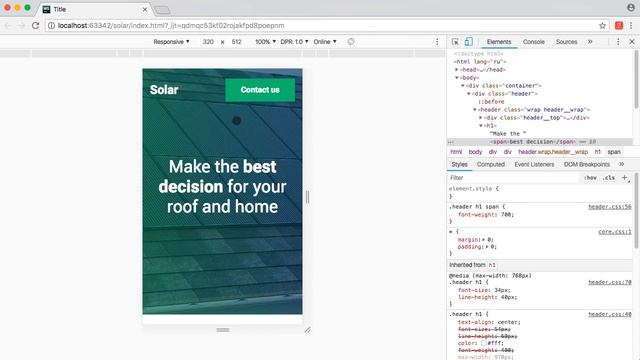
Task: Toggle the device toolbar icon
Action: coord(468,42)
